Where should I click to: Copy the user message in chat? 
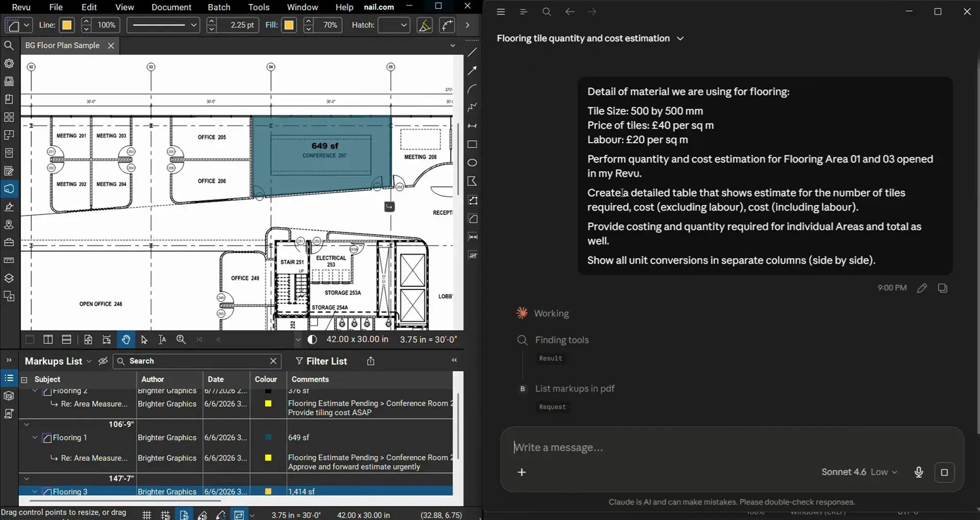pos(943,288)
